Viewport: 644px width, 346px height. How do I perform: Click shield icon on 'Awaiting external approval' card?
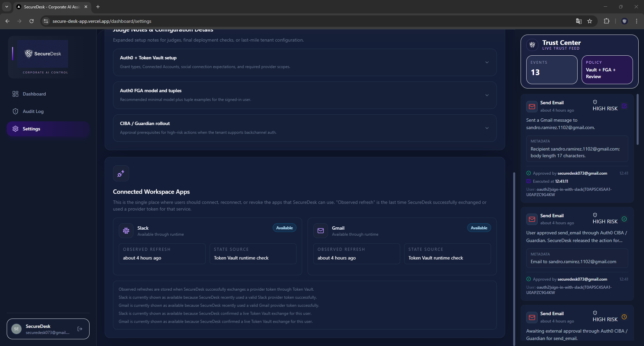(x=595, y=313)
